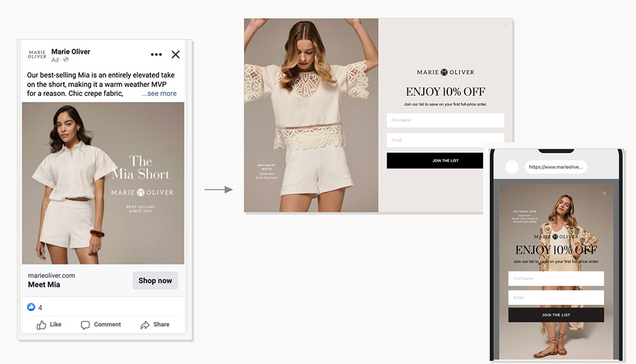This screenshot has width=636, height=364.
Task: Open the marieoliver.com link in the ad
Action: coord(52,275)
